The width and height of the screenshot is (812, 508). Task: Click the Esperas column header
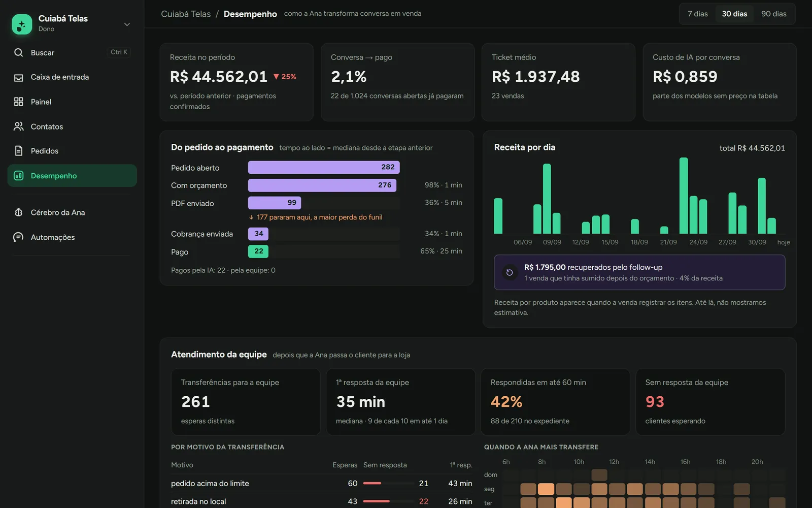(x=345, y=465)
